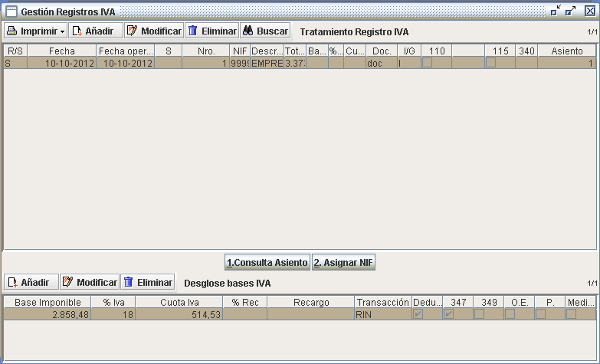Click the 2. Asignar NIF button
Viewport: 600px width, 364px height.
click(343, 263)
